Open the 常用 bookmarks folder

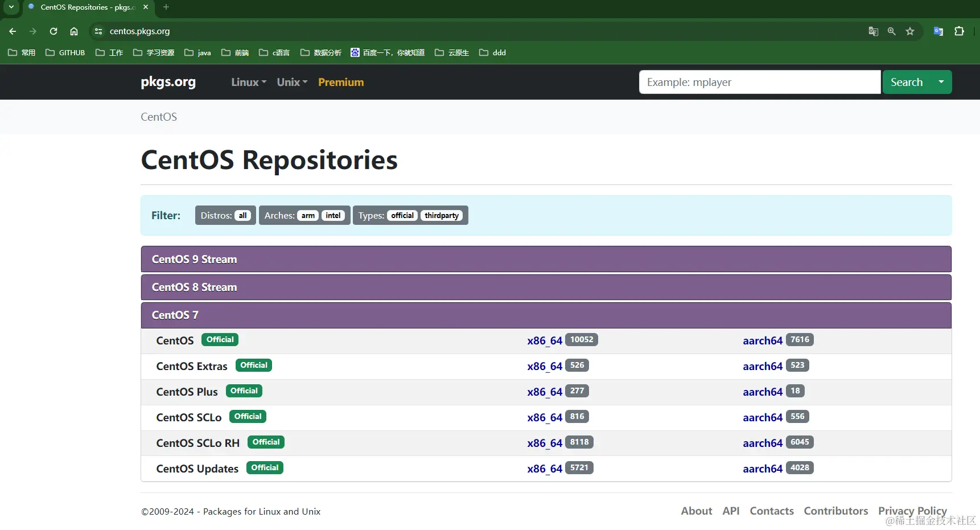click(x=22, y=52)
